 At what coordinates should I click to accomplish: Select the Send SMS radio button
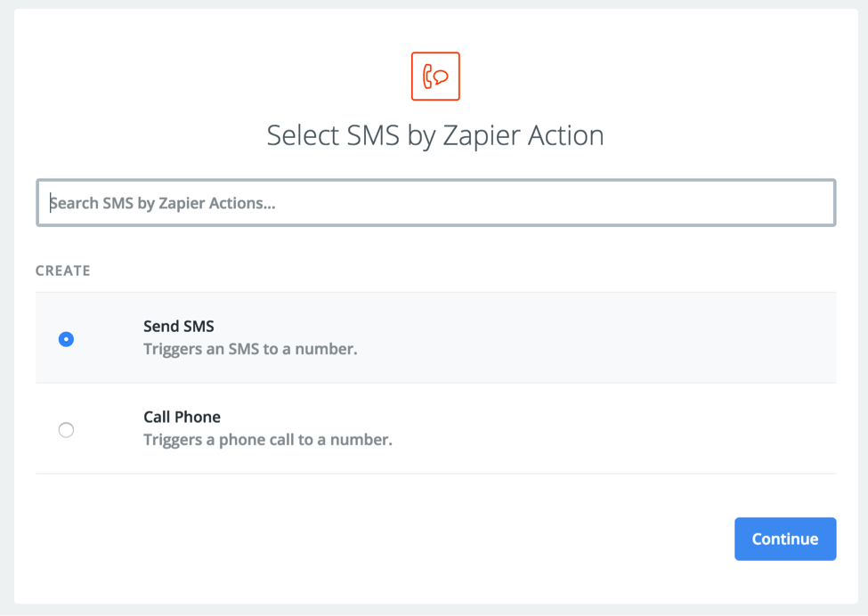[66, 339]
